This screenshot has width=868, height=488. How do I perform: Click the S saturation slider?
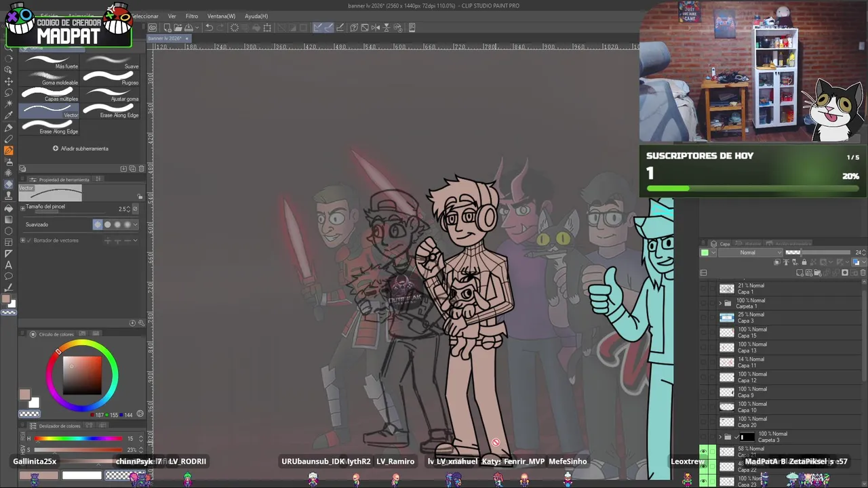(79, 449)
